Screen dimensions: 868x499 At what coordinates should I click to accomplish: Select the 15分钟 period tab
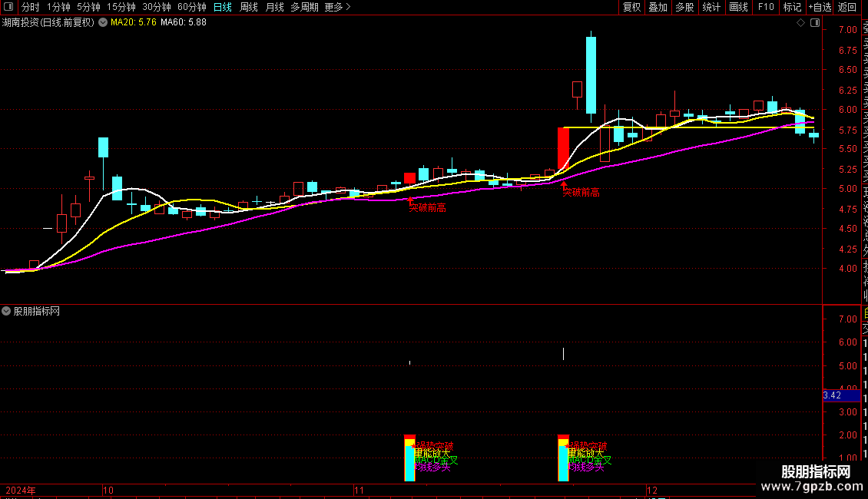[x=121, y=7]
